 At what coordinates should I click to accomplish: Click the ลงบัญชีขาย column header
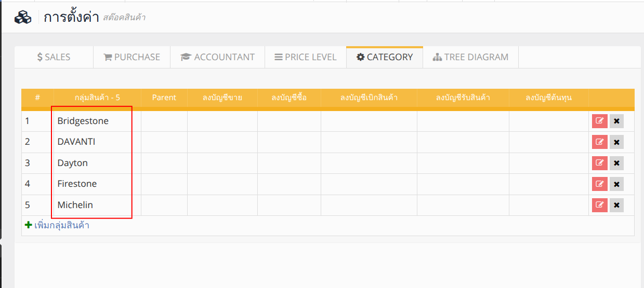pos(222,98)
